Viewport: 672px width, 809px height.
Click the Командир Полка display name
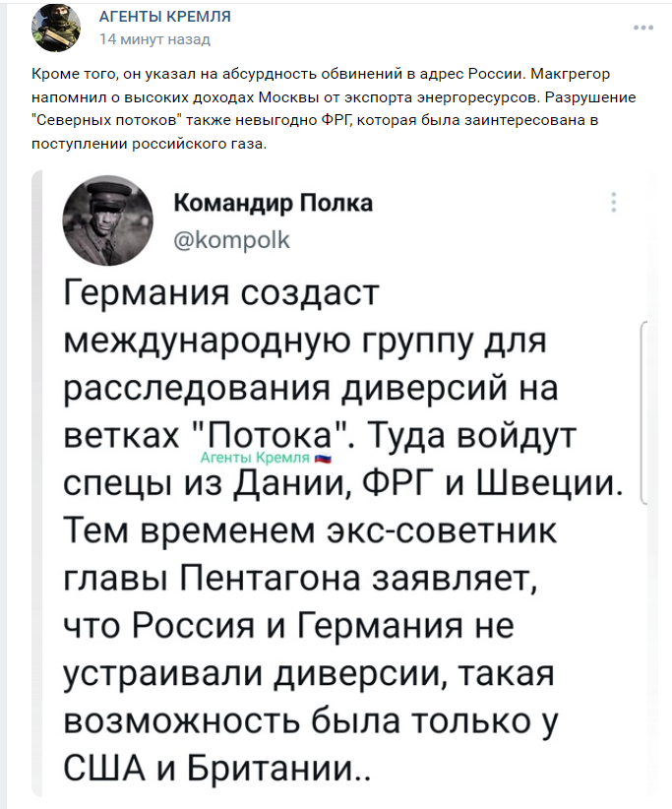click(273, 203)
